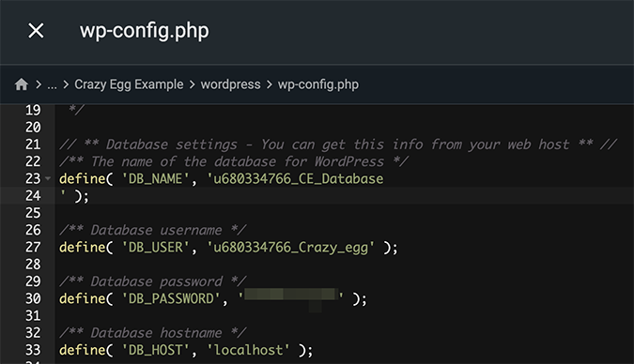The height and width of the screenshot is (364, 634).
Task: Click line number 33 in the gutter
Action: point(33,350)
